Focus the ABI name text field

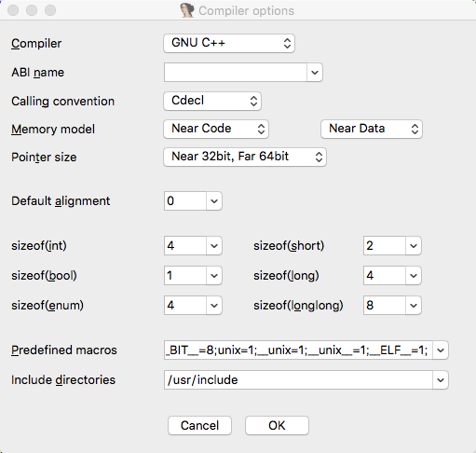[x=236, y=73]
